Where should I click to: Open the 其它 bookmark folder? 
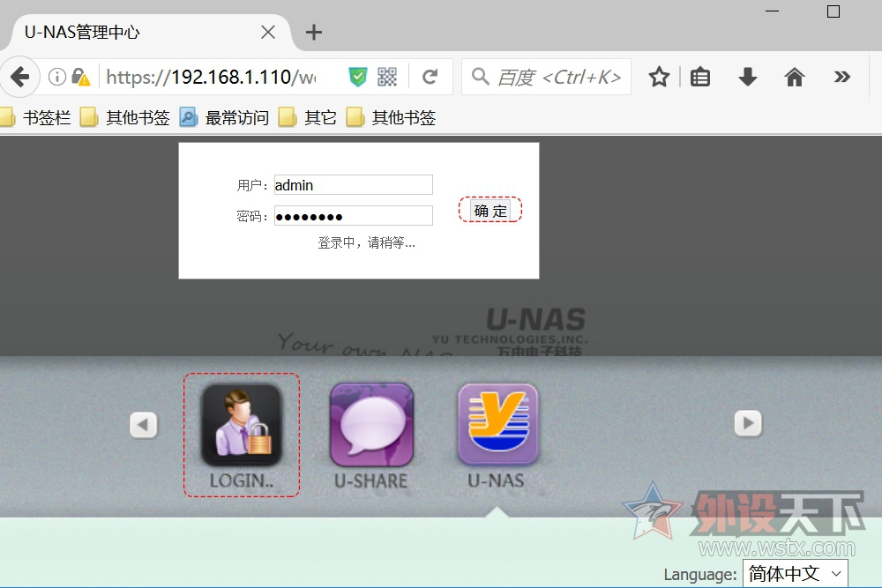point(308,117)
